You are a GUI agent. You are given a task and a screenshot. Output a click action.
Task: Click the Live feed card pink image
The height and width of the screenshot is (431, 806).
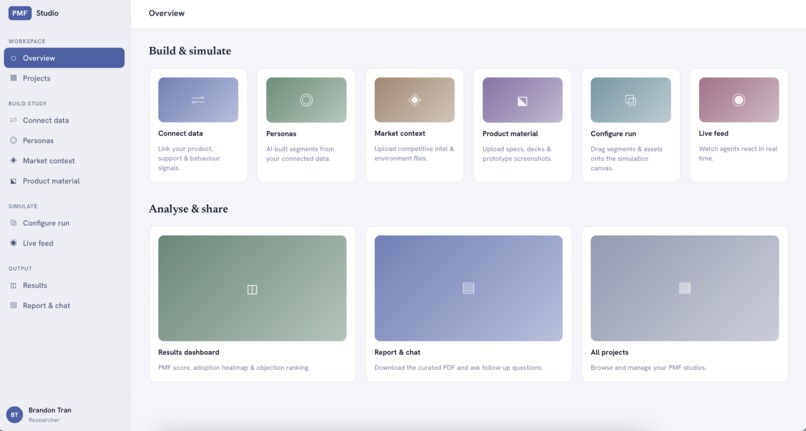(739, 100)
